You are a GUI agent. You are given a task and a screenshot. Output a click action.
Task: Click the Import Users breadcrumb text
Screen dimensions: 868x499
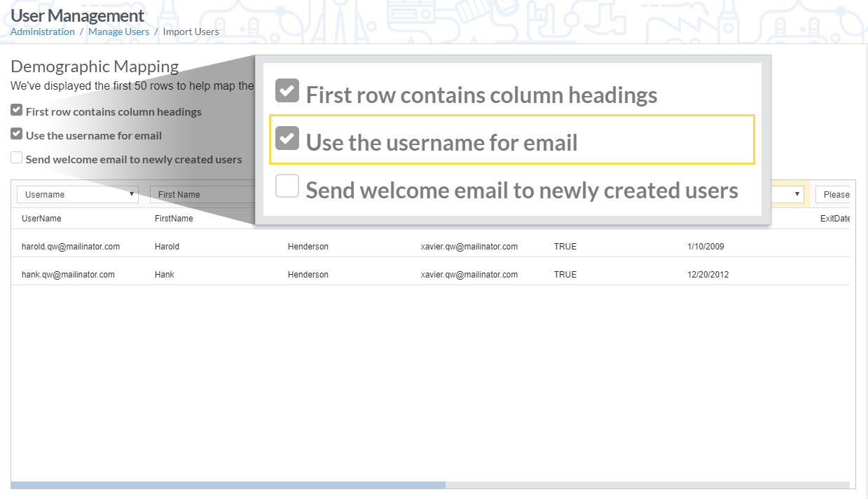tap(191, 32)
